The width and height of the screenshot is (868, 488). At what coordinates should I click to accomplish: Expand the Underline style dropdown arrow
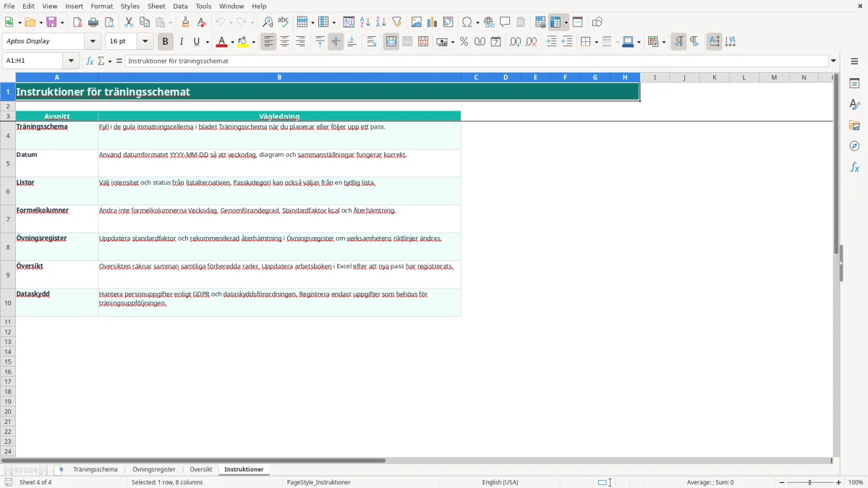[x=207, y=42]
